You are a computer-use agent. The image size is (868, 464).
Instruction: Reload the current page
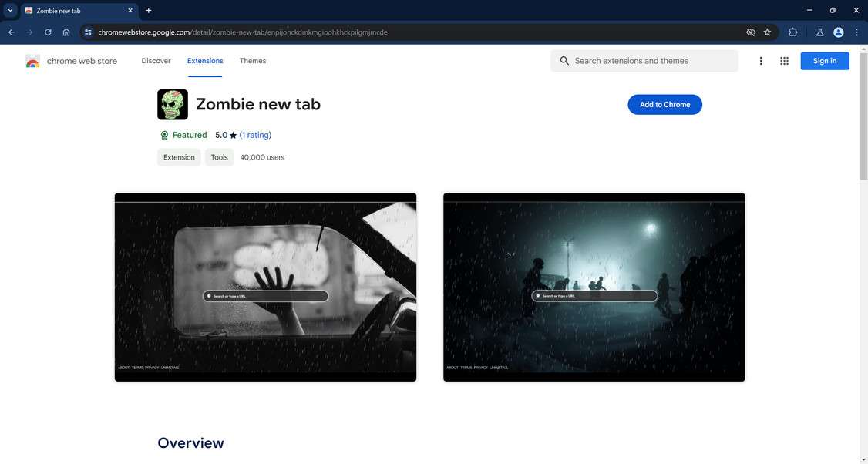(x=47, y=32)
